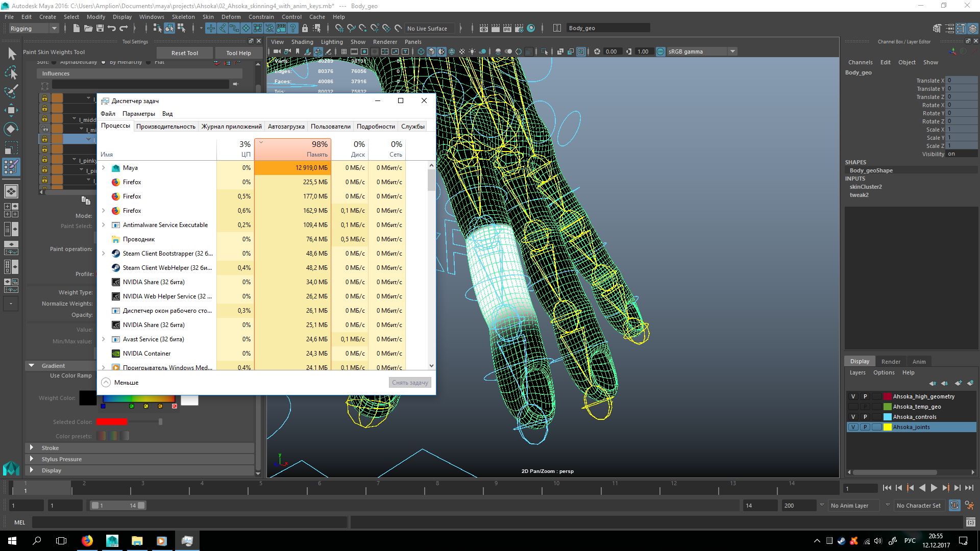
Task: Open the Skin menu
Action: 208,17
